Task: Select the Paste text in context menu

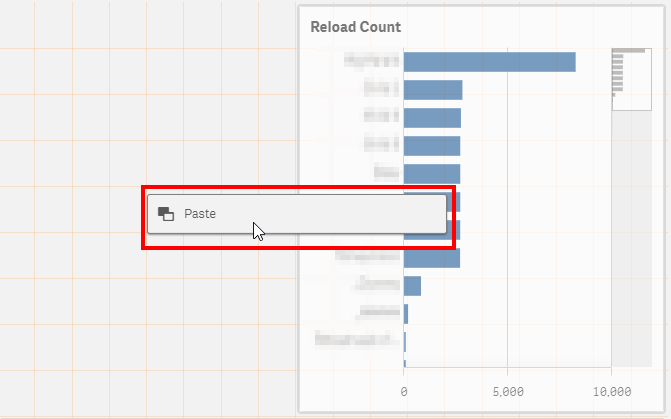Action: (200, 214)
